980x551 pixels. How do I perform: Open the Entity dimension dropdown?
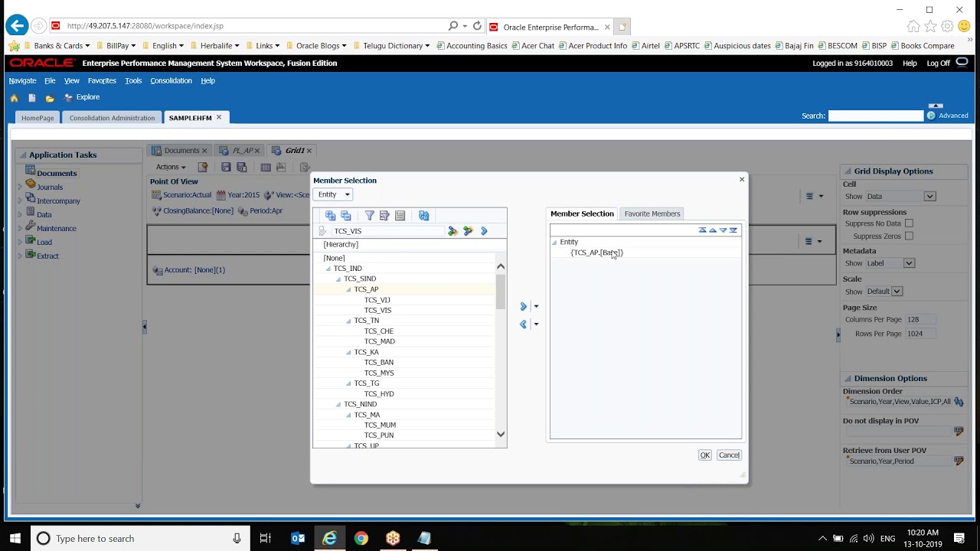333,194
